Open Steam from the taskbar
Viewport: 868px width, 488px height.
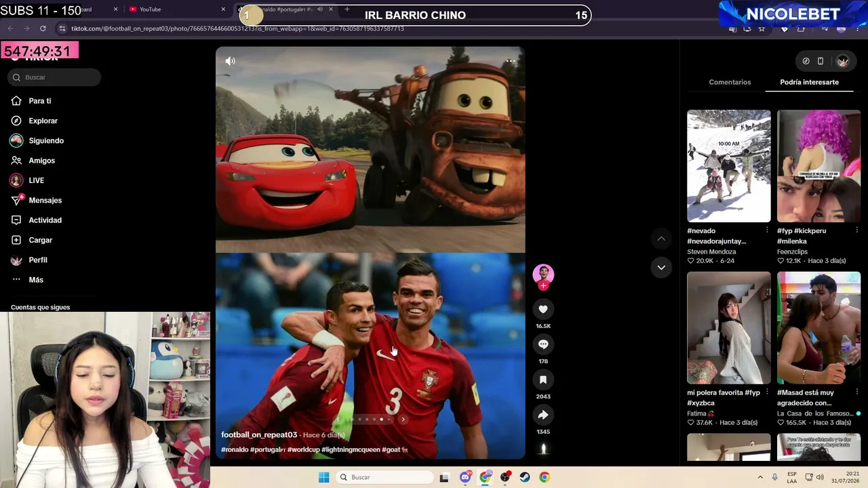click(x=525, y=477)
